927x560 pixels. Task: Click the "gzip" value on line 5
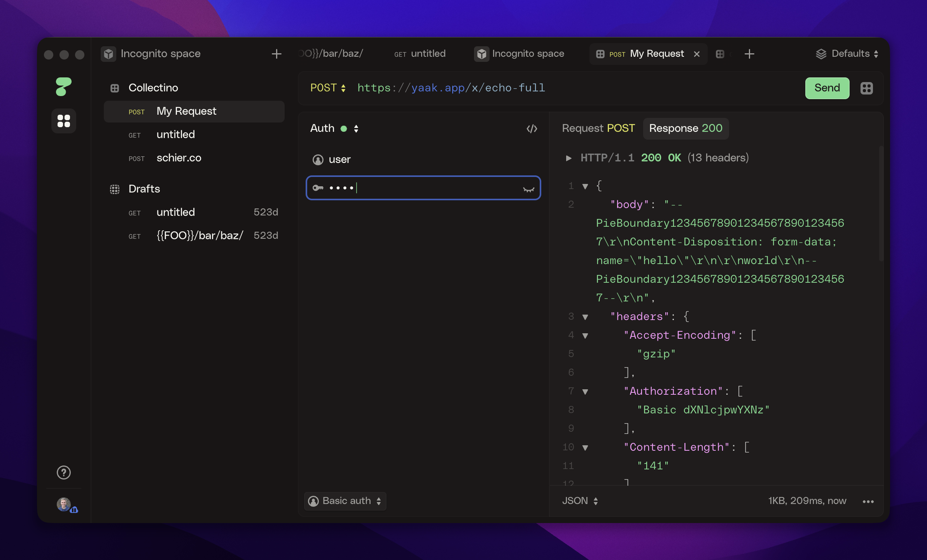(x=656, y=354)
